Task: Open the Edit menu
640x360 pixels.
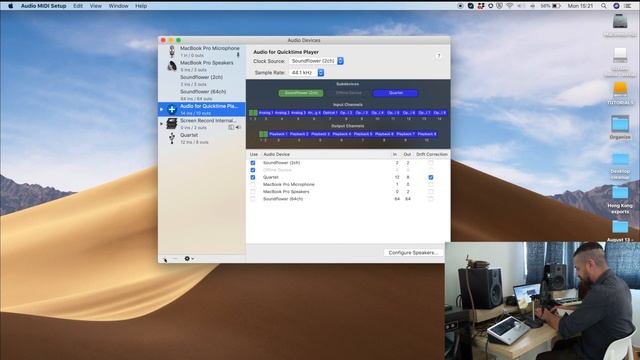Action: click(x=78, y=6)
